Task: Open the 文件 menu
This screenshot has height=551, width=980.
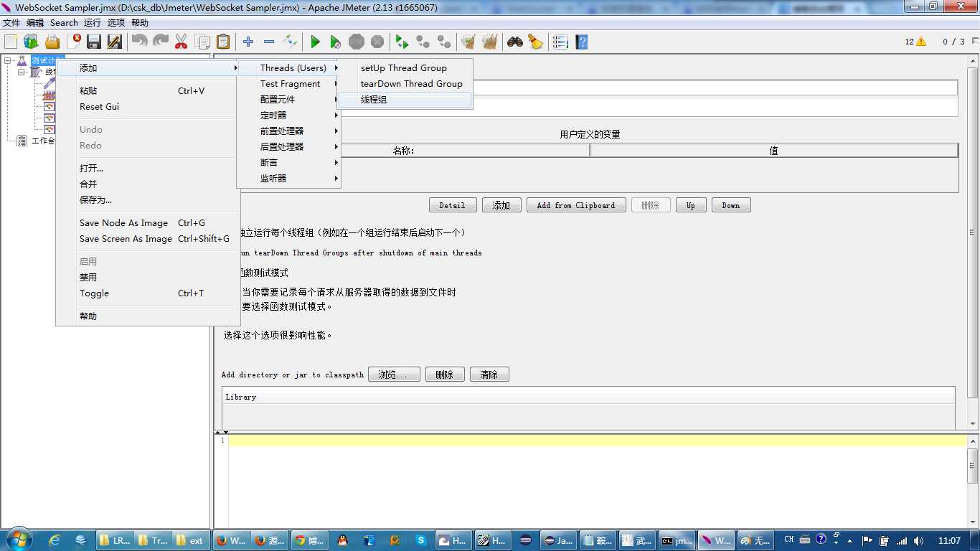Action: click(x=11, y=23)
